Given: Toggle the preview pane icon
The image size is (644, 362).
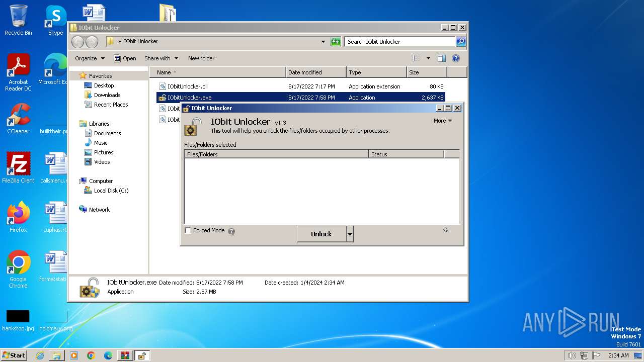Looking at the screenshot, I should coord(442,58).
